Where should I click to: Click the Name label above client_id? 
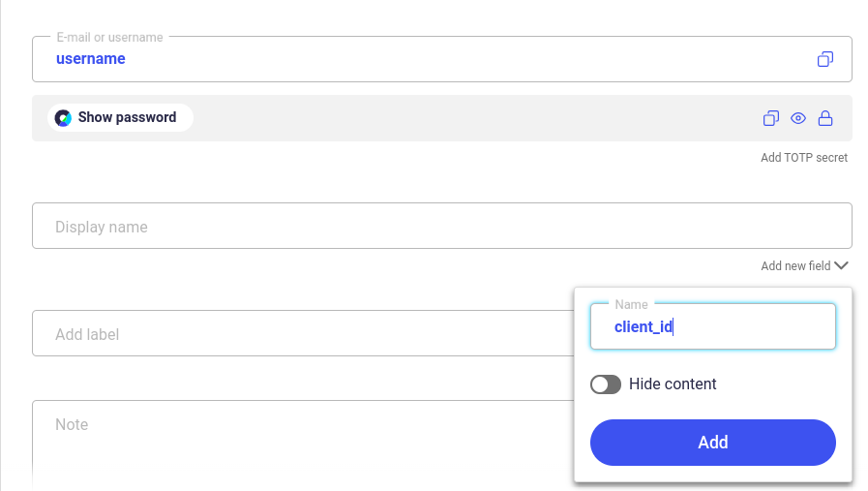pyautogui.click(x=631, y=304)
